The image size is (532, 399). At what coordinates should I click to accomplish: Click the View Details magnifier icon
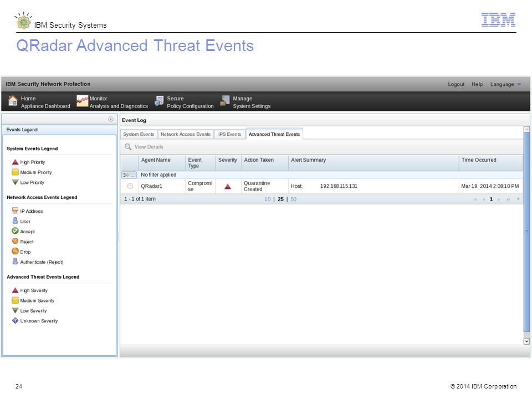tap(128, 146)
